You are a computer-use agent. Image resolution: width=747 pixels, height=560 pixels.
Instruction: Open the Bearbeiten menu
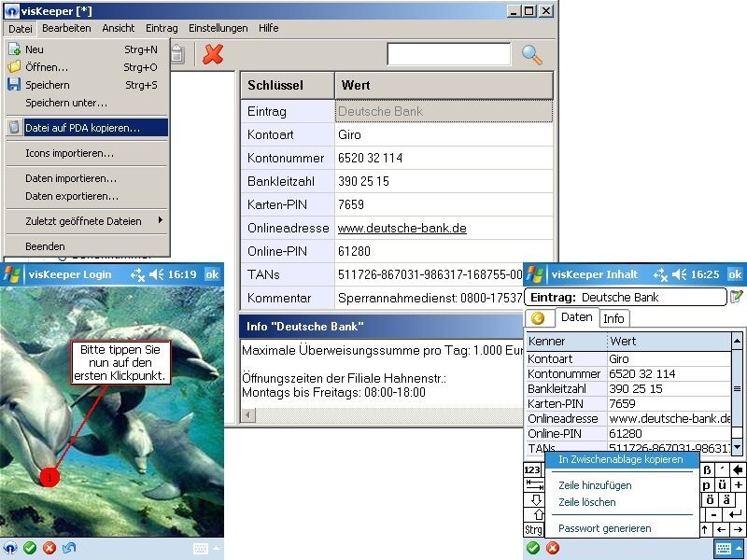[x=66, y=28]
